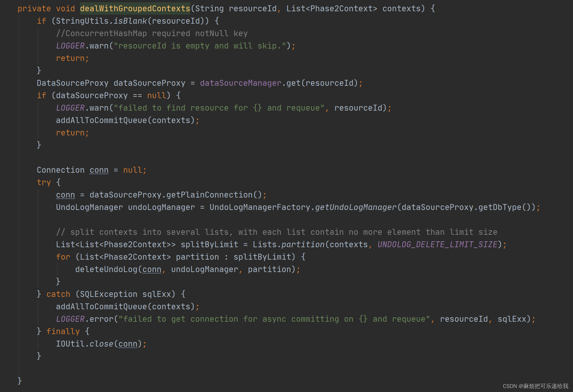Click Lists.partition method call
Image resolution: width=573 pixels, height=392 pixels.
(289, 244)
